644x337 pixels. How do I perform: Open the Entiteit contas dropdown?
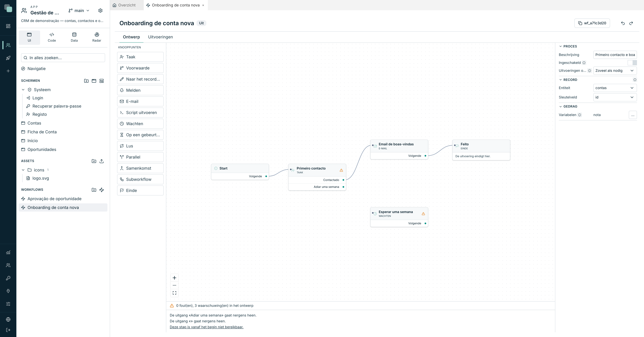pyautogui.click(x=615, y=88)
